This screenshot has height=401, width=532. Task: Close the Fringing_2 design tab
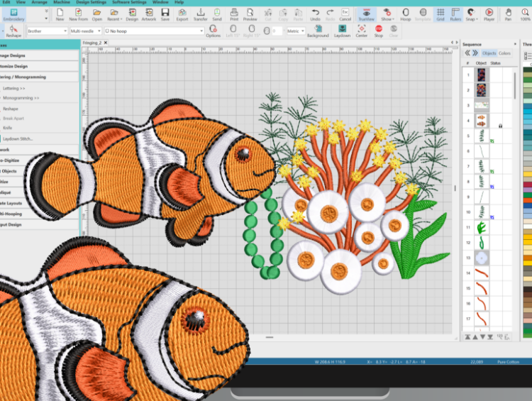[106, 43]
